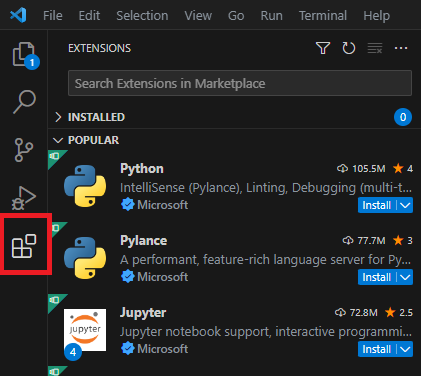
Task: Click the Jupyter extension logo
Action: 85,330
